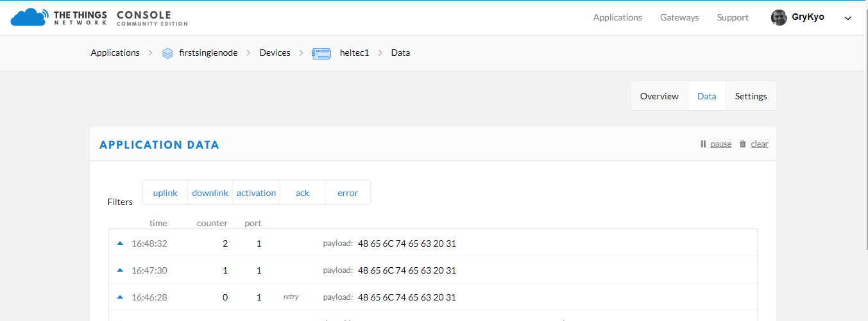
Task: Toggle the activation filter
Action: [256, 193]
